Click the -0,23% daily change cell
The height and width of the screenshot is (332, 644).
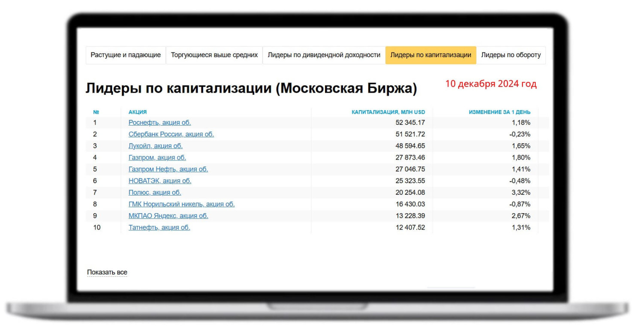(x=520, y=134)
